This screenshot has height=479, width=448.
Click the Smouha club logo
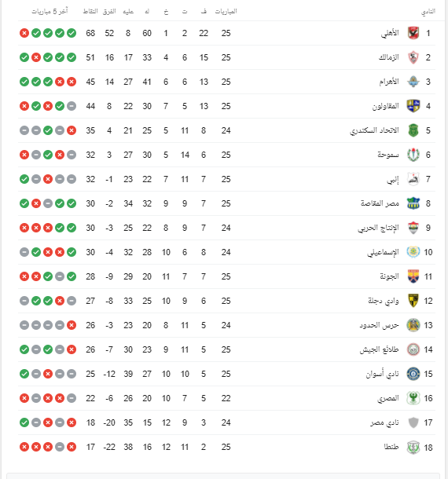[x=413, y=155]
